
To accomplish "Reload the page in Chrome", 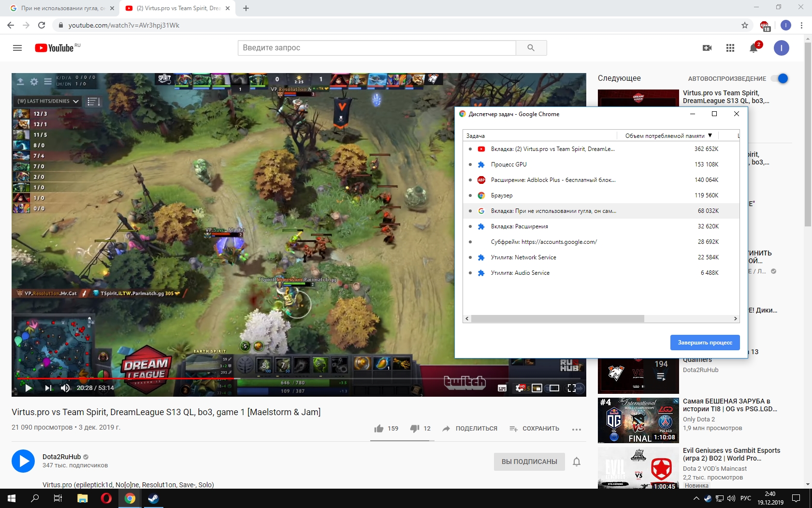I will (x=42, y=25).
